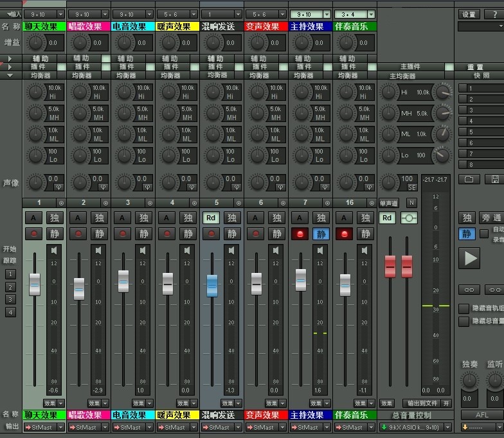504x438 pixels.
Task: Select the 伴奏音乐 channel name tab at bottom
Action: (355, 415)
